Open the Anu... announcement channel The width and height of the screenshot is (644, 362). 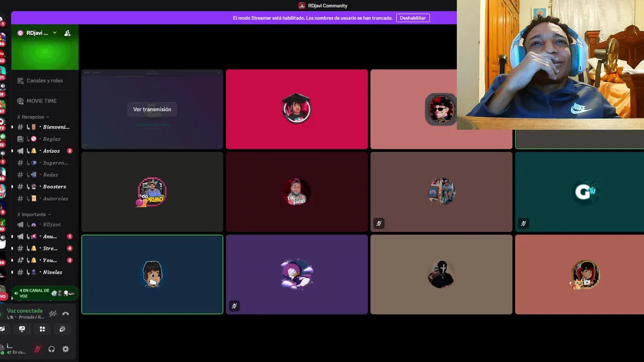[x=44, y=236]
